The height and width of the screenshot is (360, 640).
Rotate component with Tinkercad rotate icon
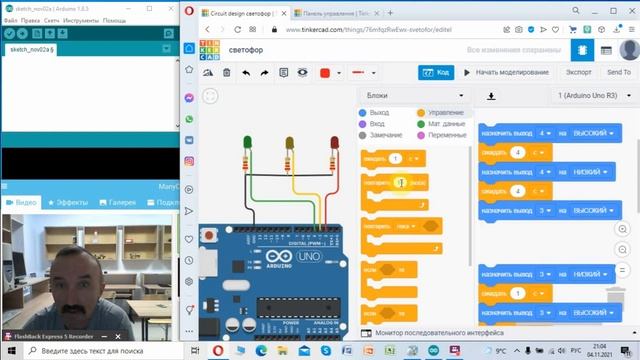click(x=208, y=73)
